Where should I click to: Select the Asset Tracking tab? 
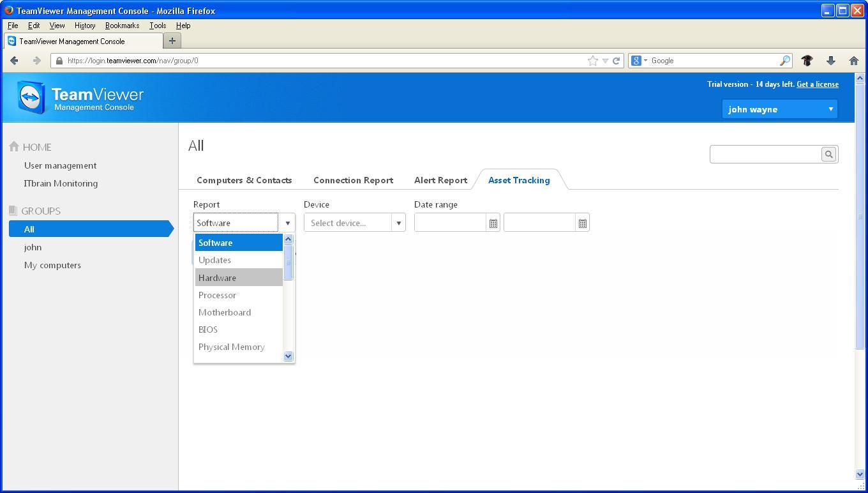click(x=519, y=180)
